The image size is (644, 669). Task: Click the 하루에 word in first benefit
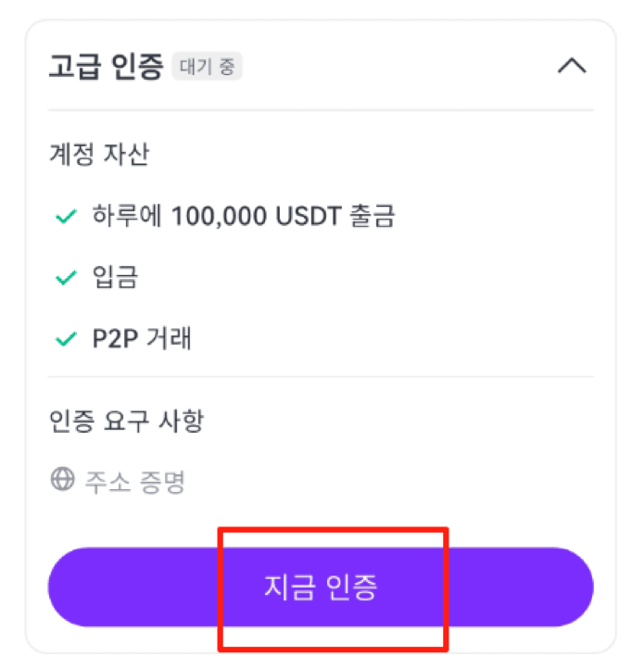click(x=127, y=215)
